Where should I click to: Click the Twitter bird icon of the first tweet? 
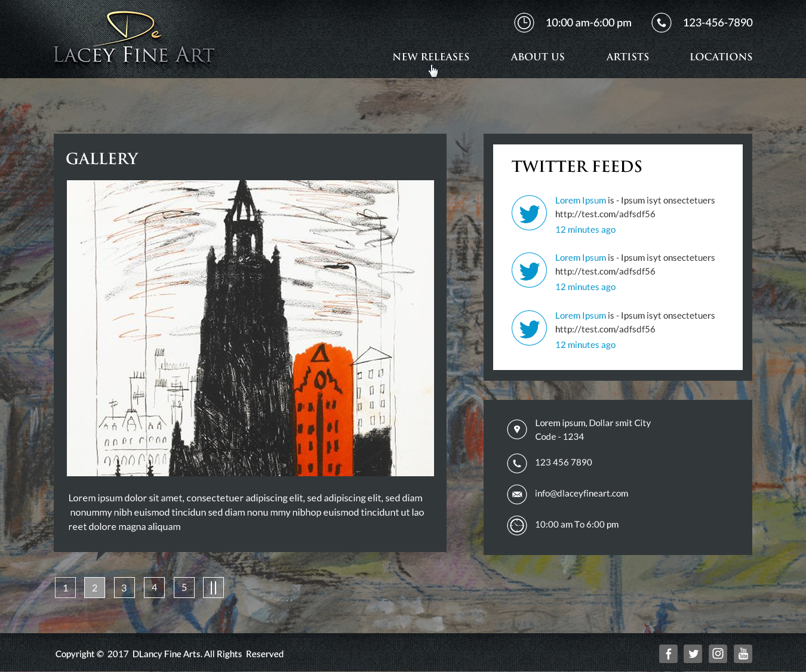530,213
